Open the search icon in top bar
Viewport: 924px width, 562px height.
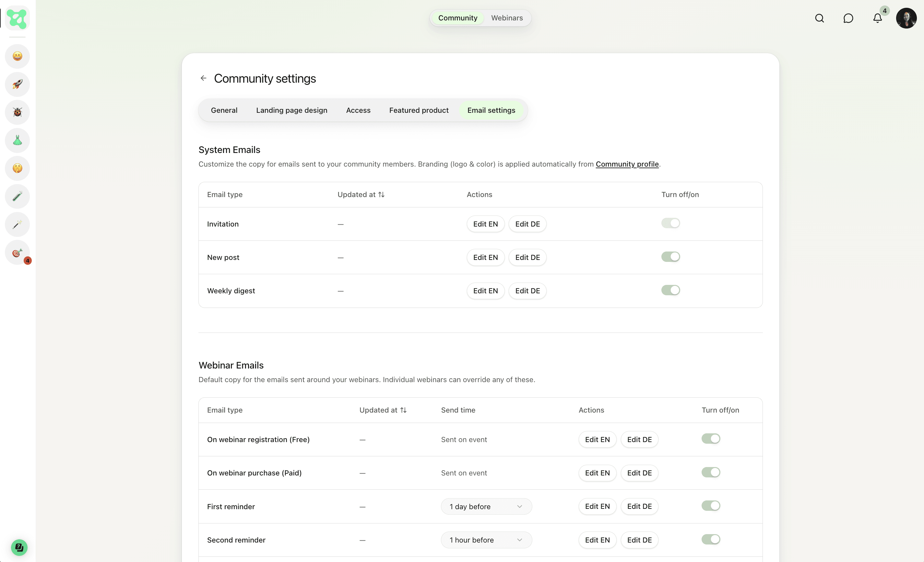pyautogui.click(x=819, y=18)
